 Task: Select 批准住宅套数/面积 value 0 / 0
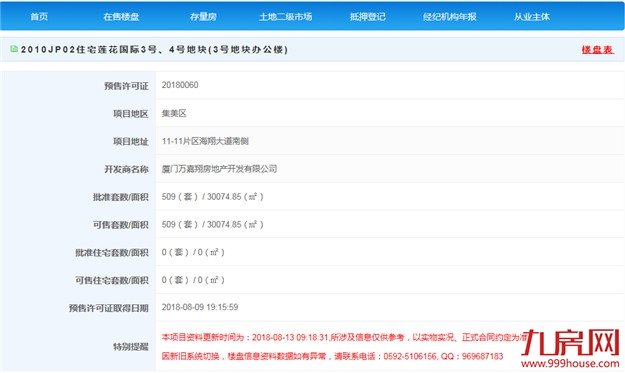(x=193, y=252)
